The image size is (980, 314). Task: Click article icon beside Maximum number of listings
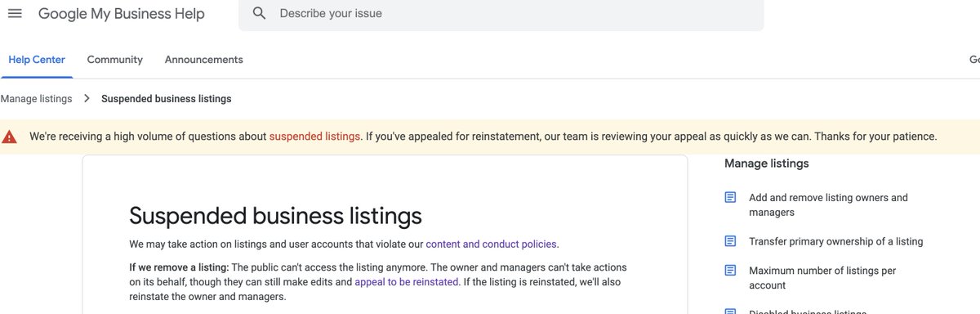click(x=730, y=271)
